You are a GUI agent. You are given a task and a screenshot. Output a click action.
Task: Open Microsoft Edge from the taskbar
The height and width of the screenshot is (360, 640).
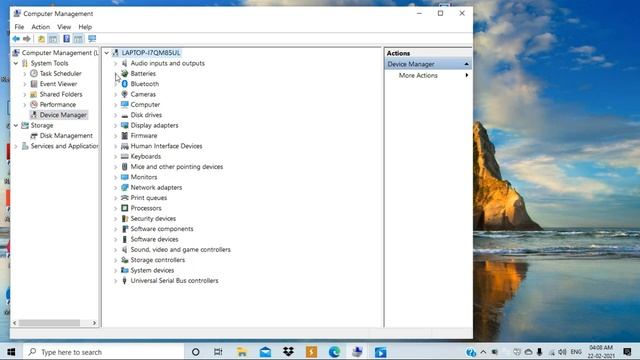[334, 352]
